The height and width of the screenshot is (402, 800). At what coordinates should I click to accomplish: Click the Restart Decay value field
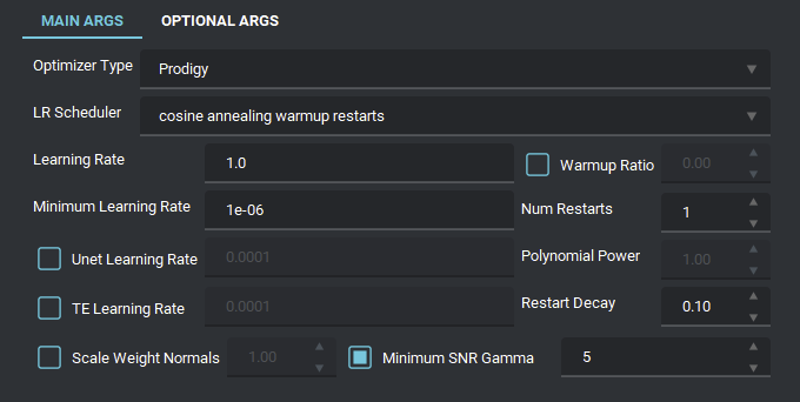tap(704, 306)
